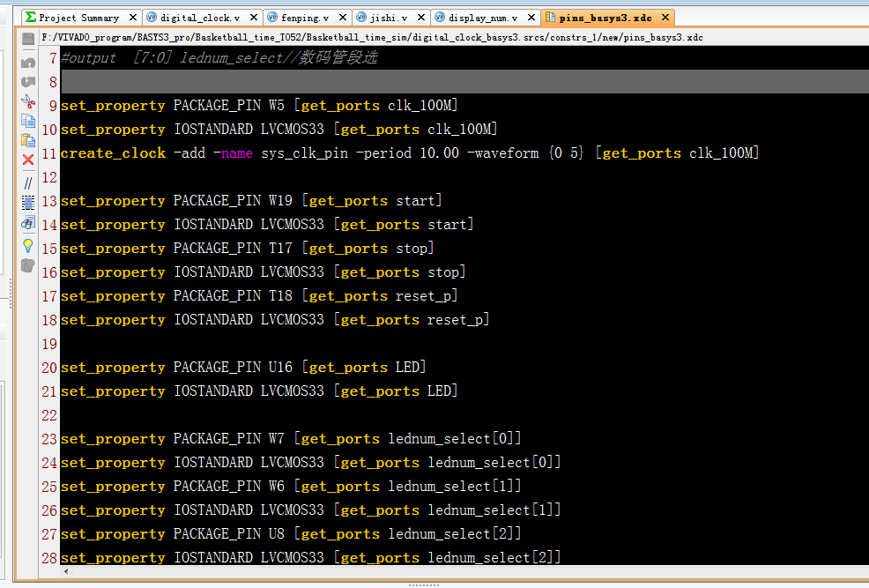
Task: Click the Cut scissors icon
Action: click(x=27, y=101)
